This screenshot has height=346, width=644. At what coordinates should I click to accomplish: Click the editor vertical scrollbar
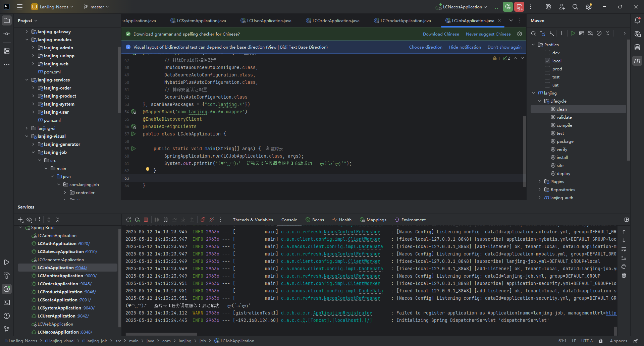tap(524, 151)
